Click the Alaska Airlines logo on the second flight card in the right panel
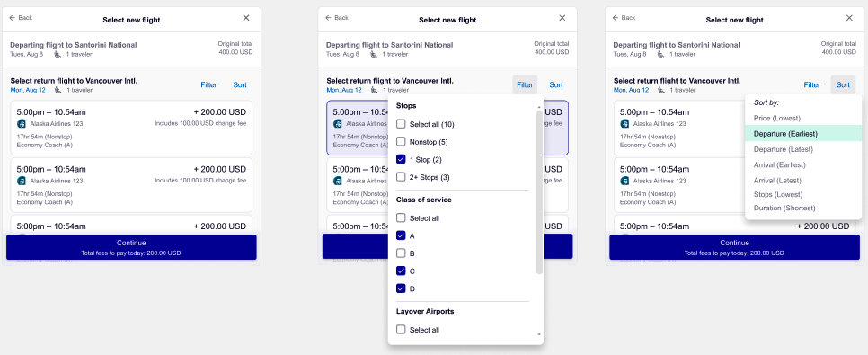Viewport: 868px width, 355px height. coord(625,181)
